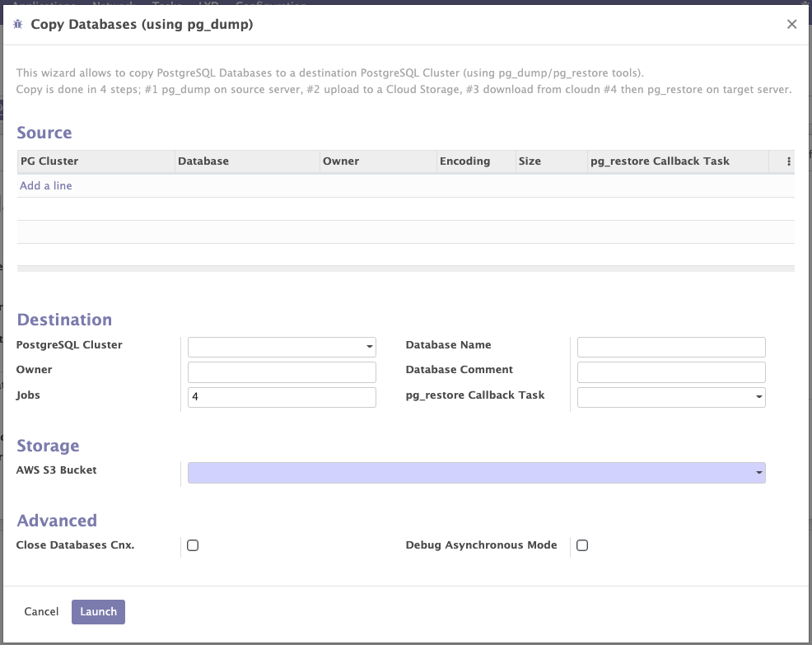Expand the PostgreSQL Cluster dropdown
Screen dimensions: 812x645
(282, 347)
